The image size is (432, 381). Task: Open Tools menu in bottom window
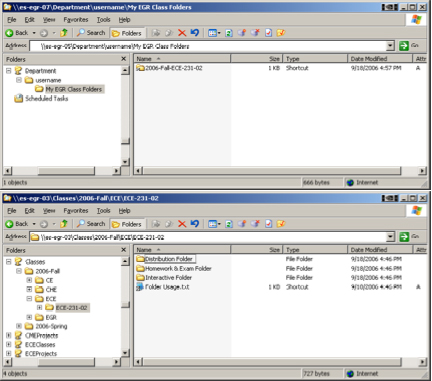(x=103, y=211)
